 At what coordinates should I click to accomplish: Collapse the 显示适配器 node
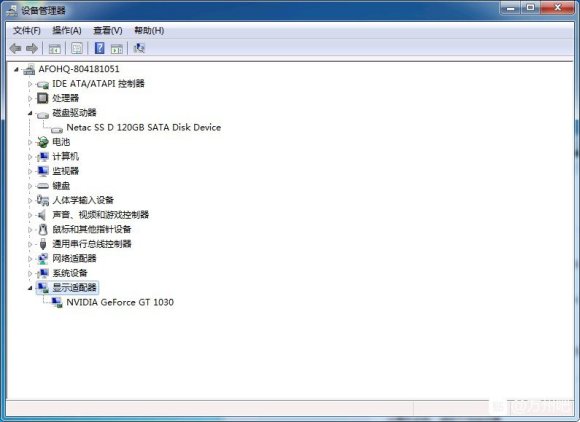click(x=30, y=288)
